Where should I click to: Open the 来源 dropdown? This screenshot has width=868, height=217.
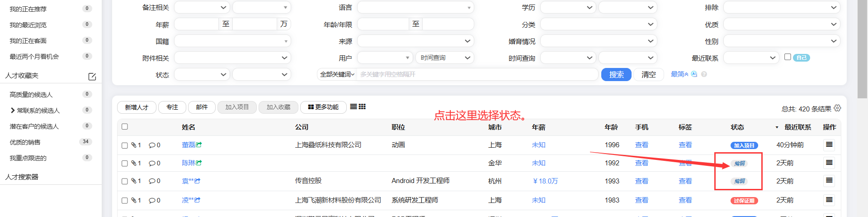coord(415,41)
